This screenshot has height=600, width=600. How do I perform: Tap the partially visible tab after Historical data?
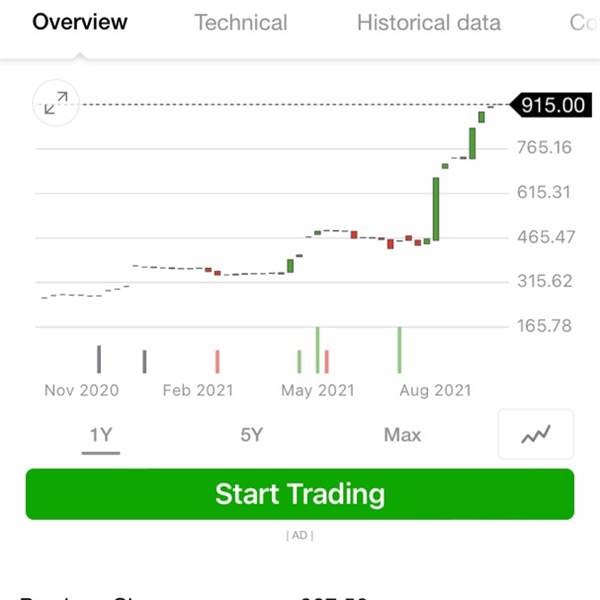584,23
